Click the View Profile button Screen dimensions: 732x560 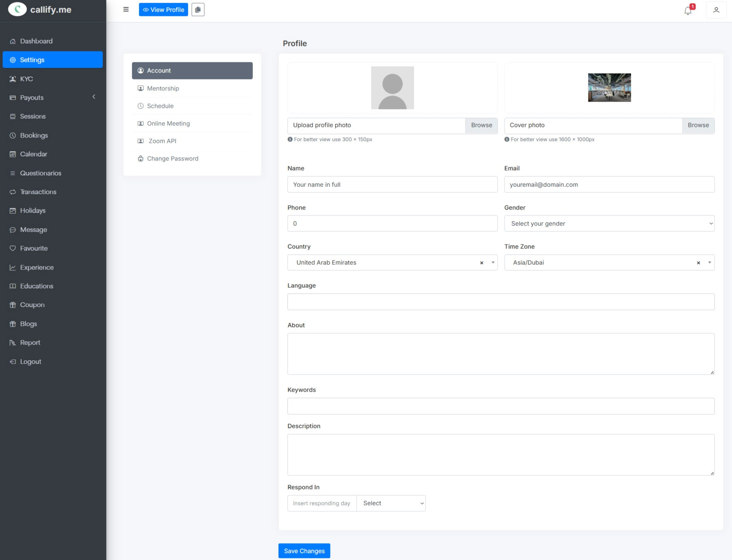163,10
